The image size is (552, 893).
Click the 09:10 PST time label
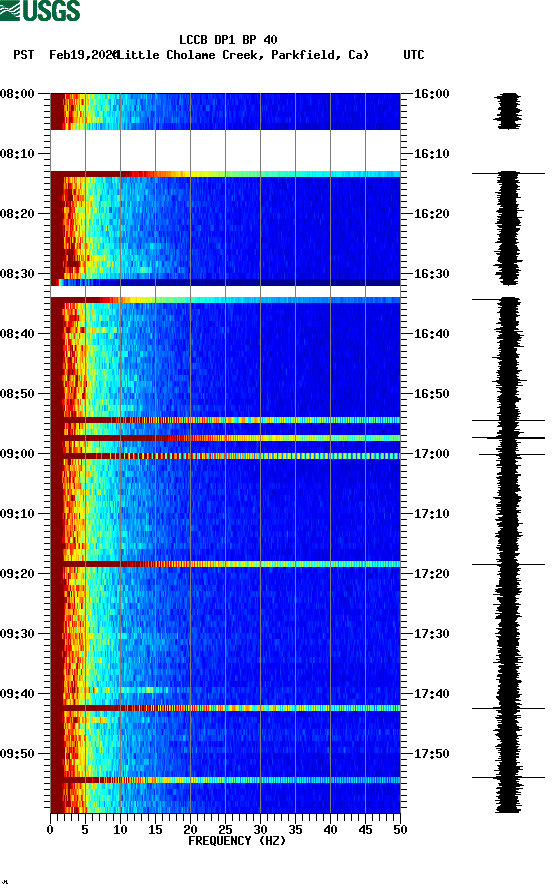click(17, 514)
